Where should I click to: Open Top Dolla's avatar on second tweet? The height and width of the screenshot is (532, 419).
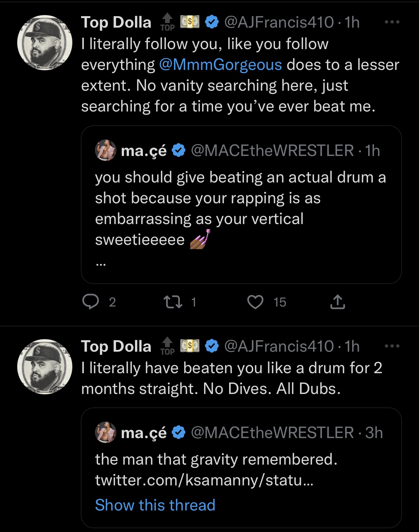tap(45, 367)
